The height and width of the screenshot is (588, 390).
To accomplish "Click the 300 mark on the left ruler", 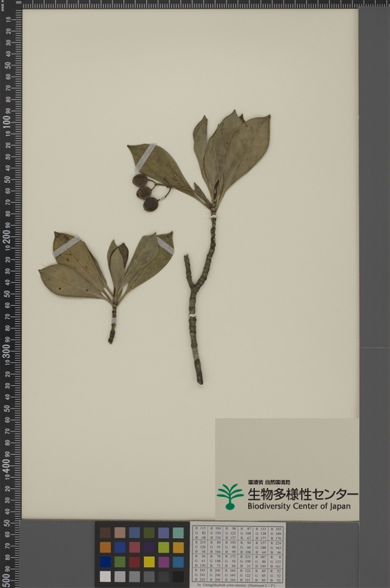I will click(x=7, y=351).
